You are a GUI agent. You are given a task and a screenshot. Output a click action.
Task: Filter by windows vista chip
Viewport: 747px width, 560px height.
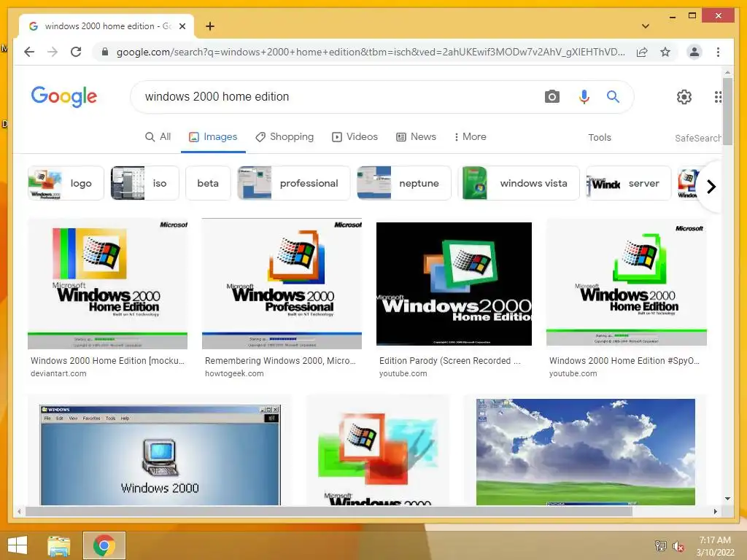tap(519, 183)
